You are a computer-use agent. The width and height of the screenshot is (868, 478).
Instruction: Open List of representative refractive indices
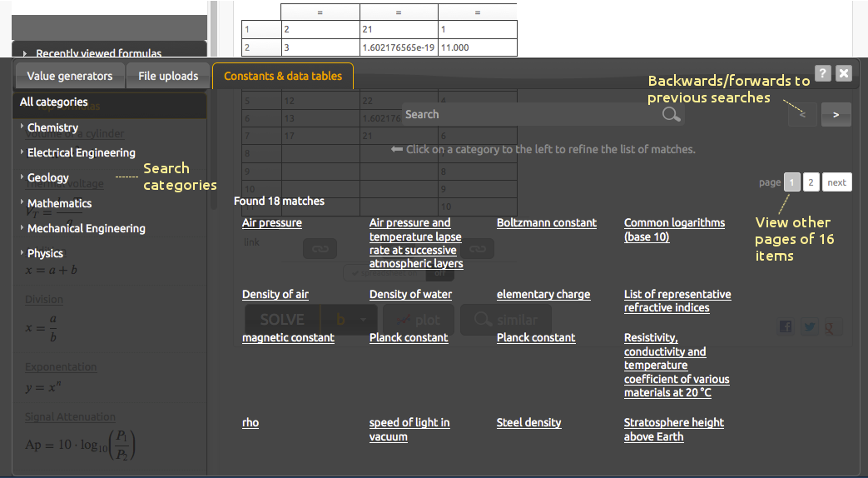pos(677,301)
